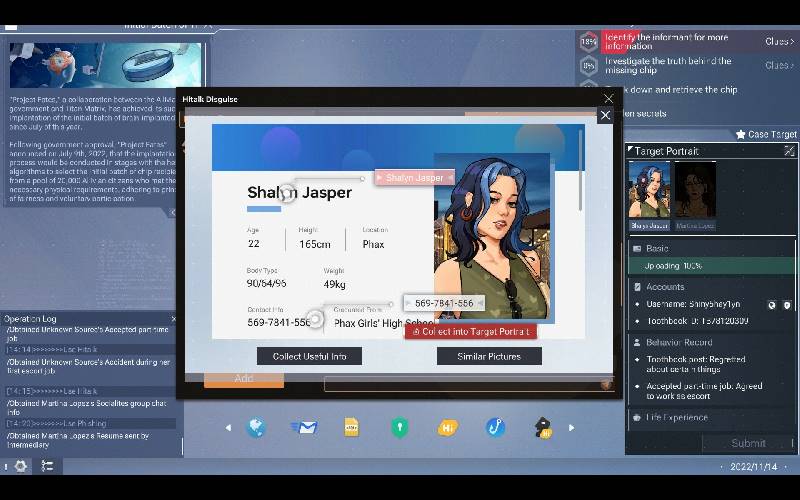The image size is (800, 500).
Task: Click 'Collect Useful Info' button
Action: (309, 356)
